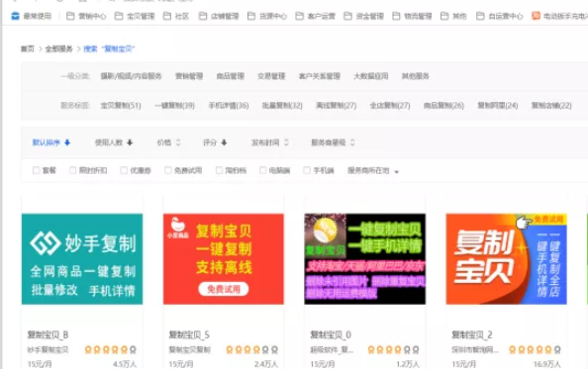588x369 pixels.
Task: Open the 宝贝管理 bookmark folder
Action: click(135, 16)
